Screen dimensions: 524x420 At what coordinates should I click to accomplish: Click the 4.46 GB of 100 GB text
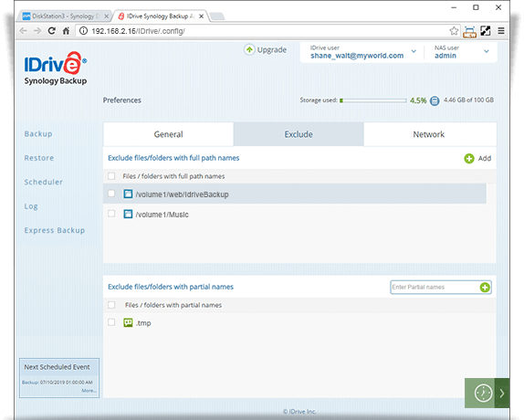click(x=468, y=100)
